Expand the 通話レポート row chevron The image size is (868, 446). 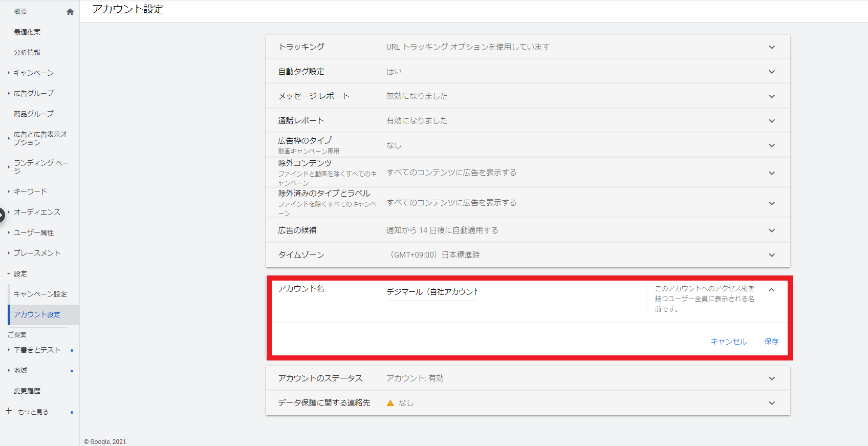772,121
